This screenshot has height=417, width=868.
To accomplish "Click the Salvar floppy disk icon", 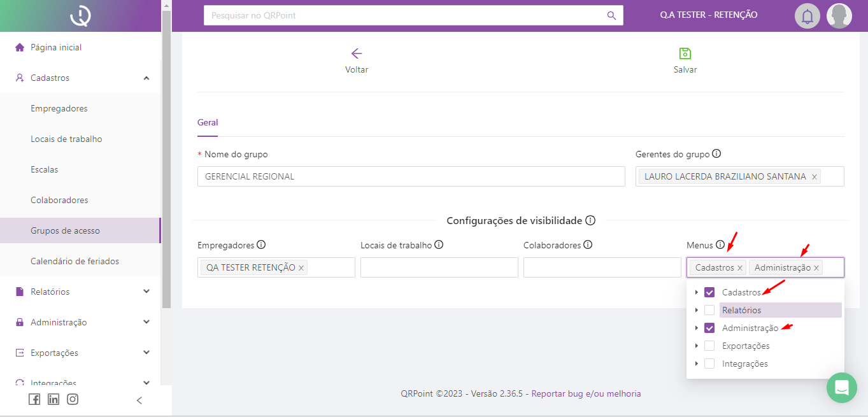I will (x=685, y=53).
